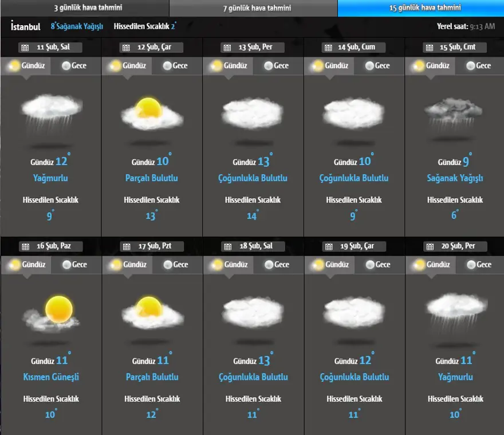Click the rain cloud icon for 11 Şub
This screenshot has height=435, width=504.
[50, 113]
